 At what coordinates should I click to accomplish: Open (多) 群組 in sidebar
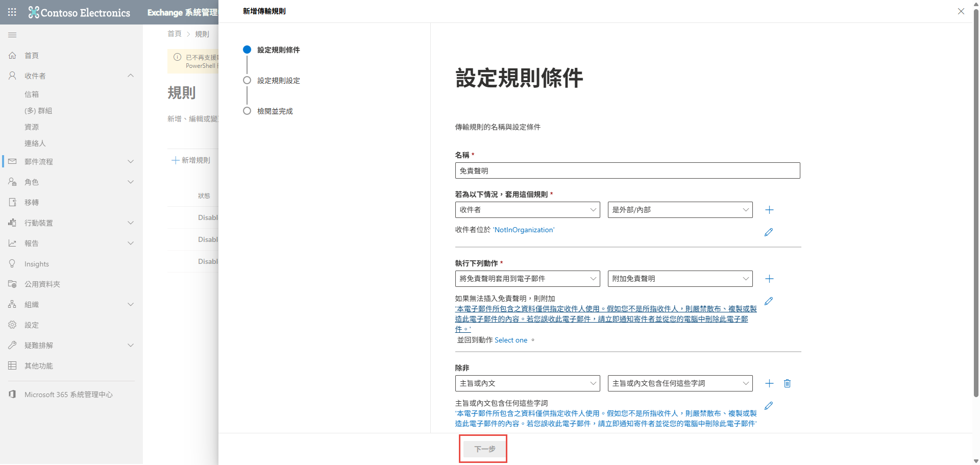(38, 110)
